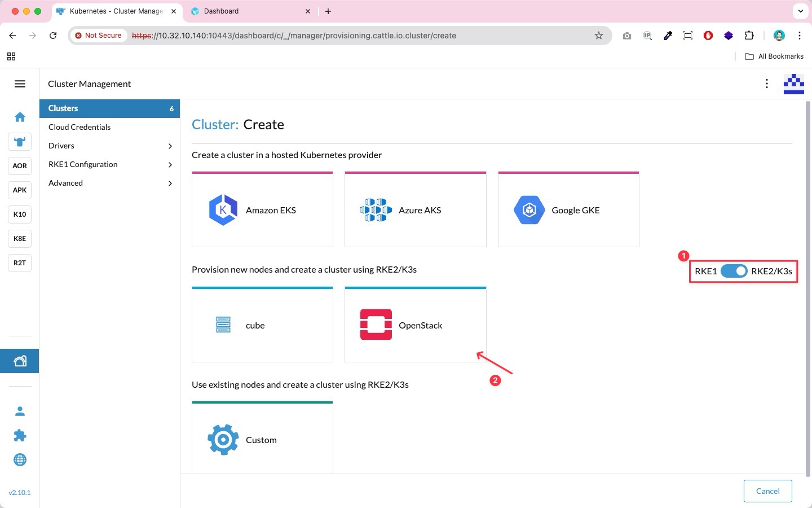
Task: Click the screenshot camera extension icon
Action: coord(627,36)
